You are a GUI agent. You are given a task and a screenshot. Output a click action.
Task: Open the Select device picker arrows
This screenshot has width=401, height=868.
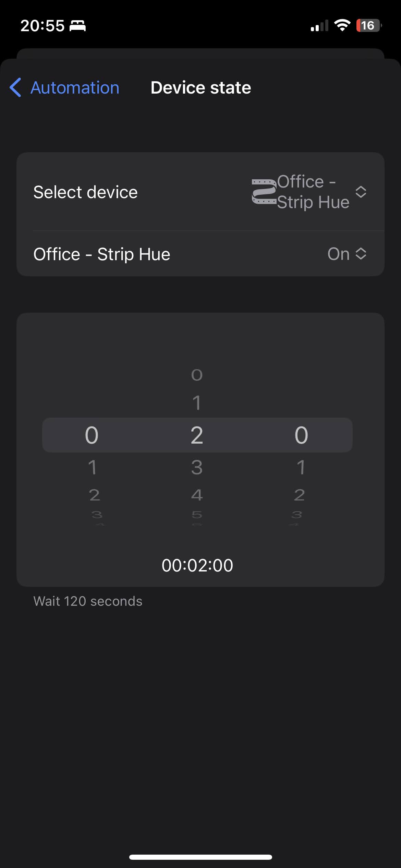tap(361, 192)
